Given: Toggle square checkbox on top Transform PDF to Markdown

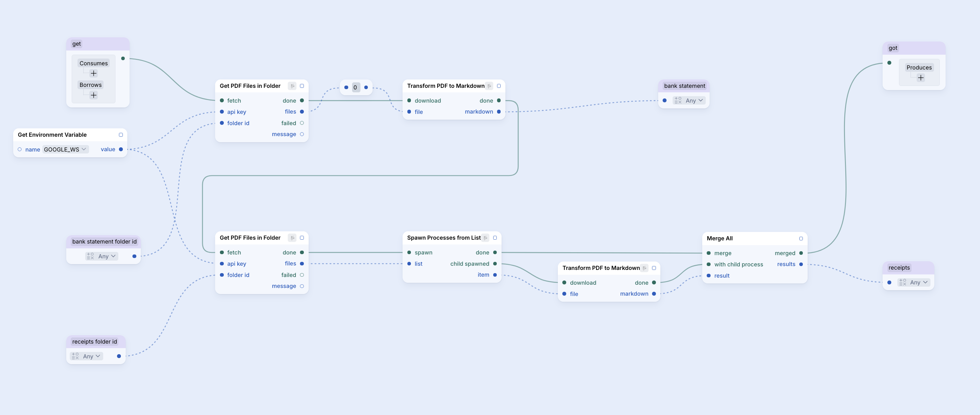Looking at the screenshot, I should (499, 86).
